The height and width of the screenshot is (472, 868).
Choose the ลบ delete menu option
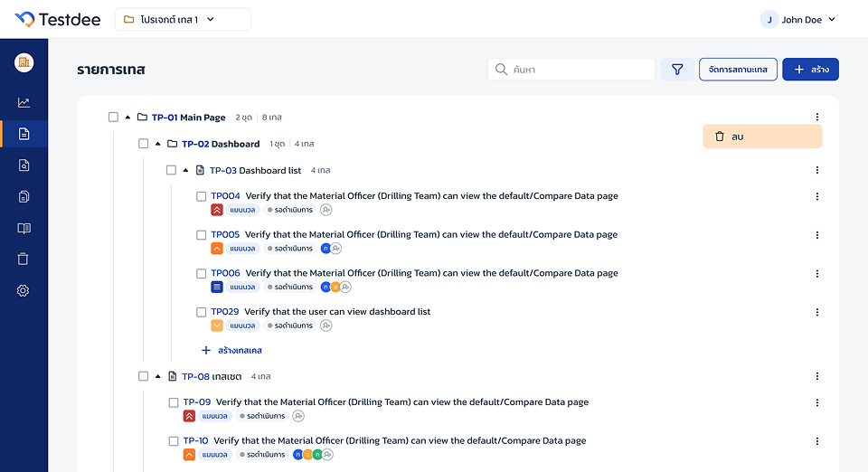coord(761,137)
